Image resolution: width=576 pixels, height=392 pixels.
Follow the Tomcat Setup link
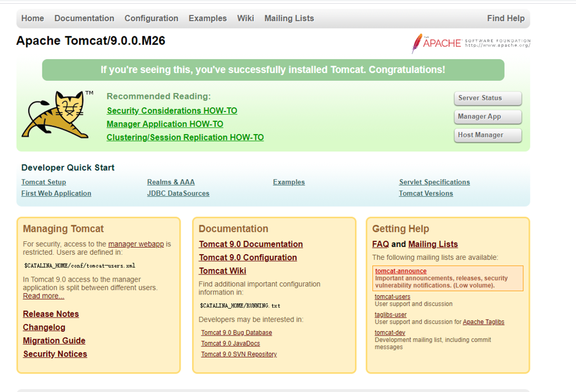pyautogui.click(x=44, y=182)
